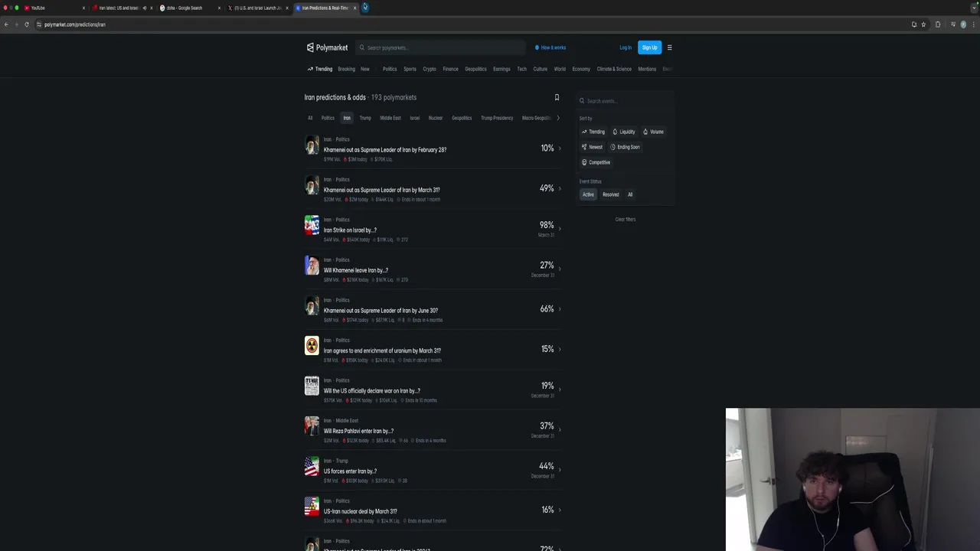Set event status to Active
The height and width of the screenshot is (551, 980).
click(x=588, y=194)
